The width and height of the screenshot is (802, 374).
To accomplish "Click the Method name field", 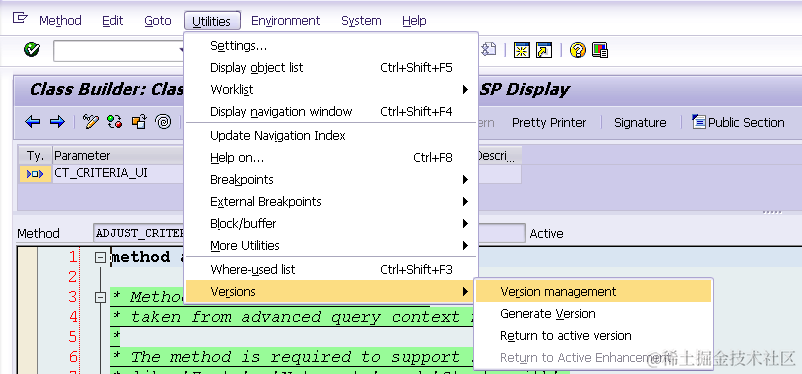I will click(x=139, y=233).
